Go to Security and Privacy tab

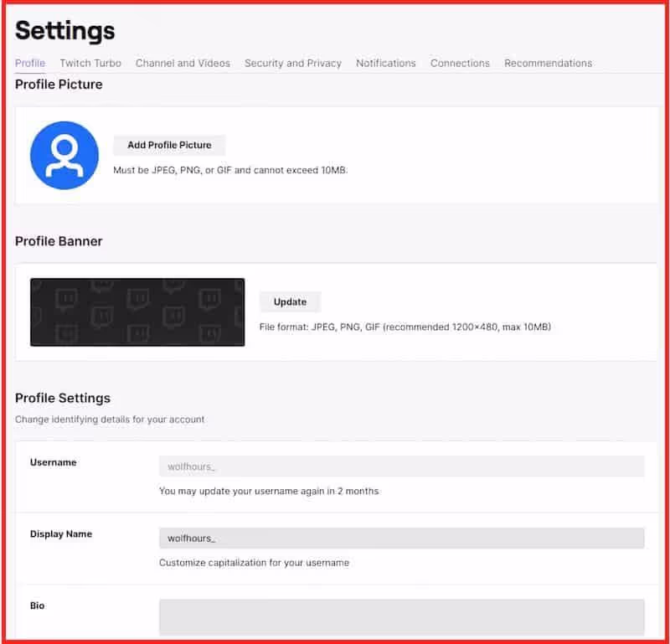tap(293, 64)
